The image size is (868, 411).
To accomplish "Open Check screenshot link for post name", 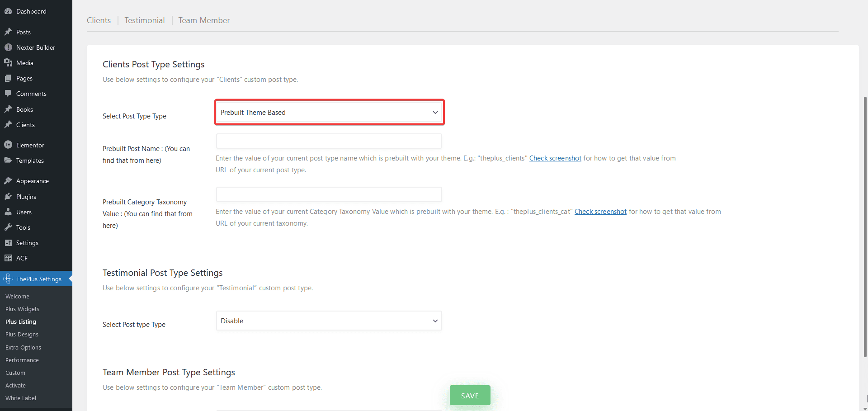I will point(555,158).
